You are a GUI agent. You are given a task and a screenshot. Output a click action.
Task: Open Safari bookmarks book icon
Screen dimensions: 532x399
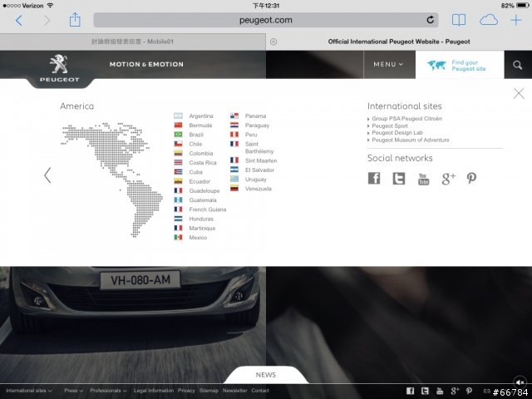tap(459, 20)
